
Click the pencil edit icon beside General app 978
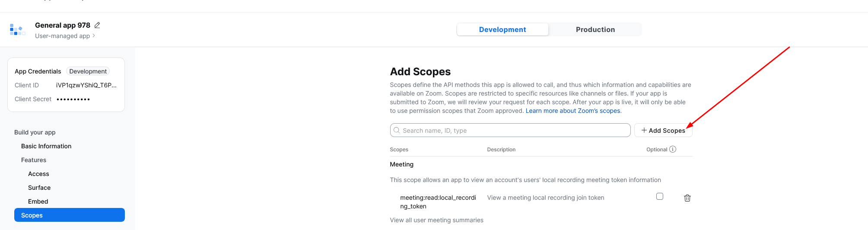click(97, 25)
